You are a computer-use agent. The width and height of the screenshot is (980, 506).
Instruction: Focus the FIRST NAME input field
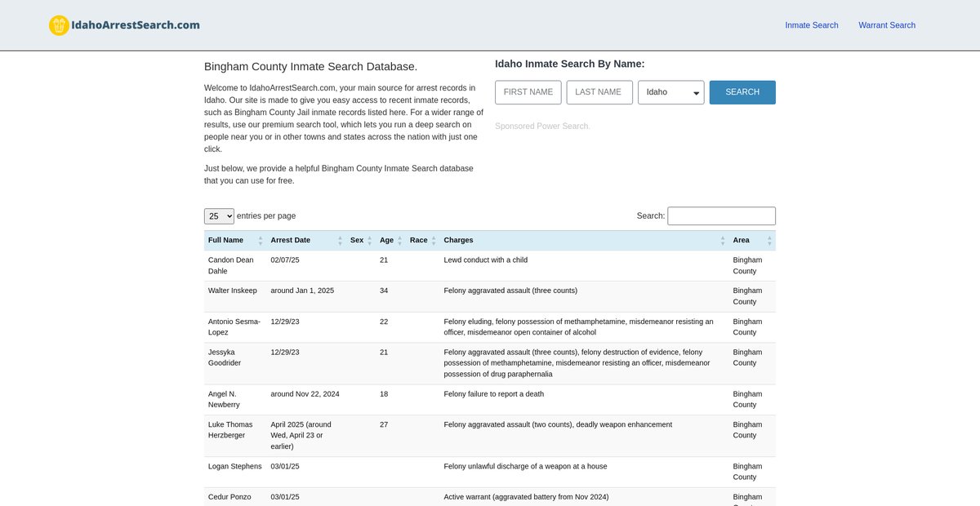pos(528,92)
